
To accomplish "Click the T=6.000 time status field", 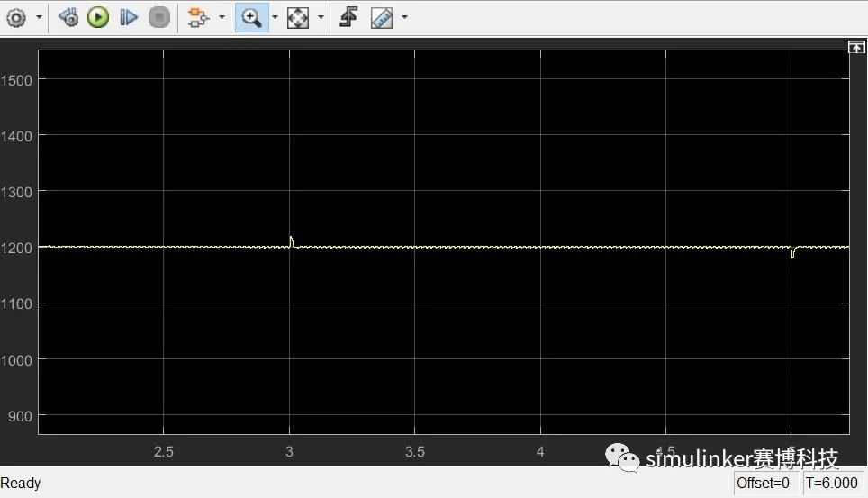I will pyautogui.click(x=832, y=483).
